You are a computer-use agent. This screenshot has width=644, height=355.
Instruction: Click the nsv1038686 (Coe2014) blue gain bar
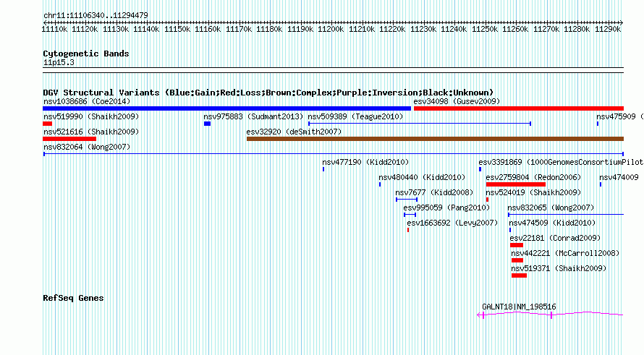pos(226,108)
